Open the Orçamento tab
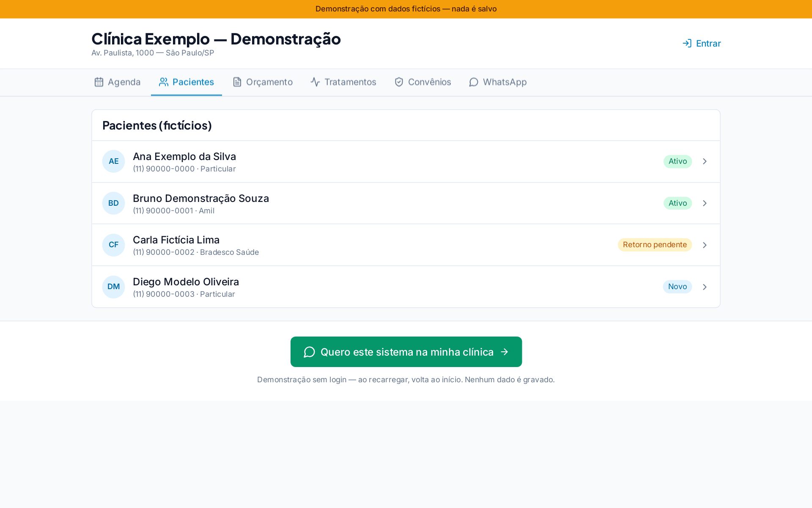The image size is (812, 508). click(x=263, y=82)
